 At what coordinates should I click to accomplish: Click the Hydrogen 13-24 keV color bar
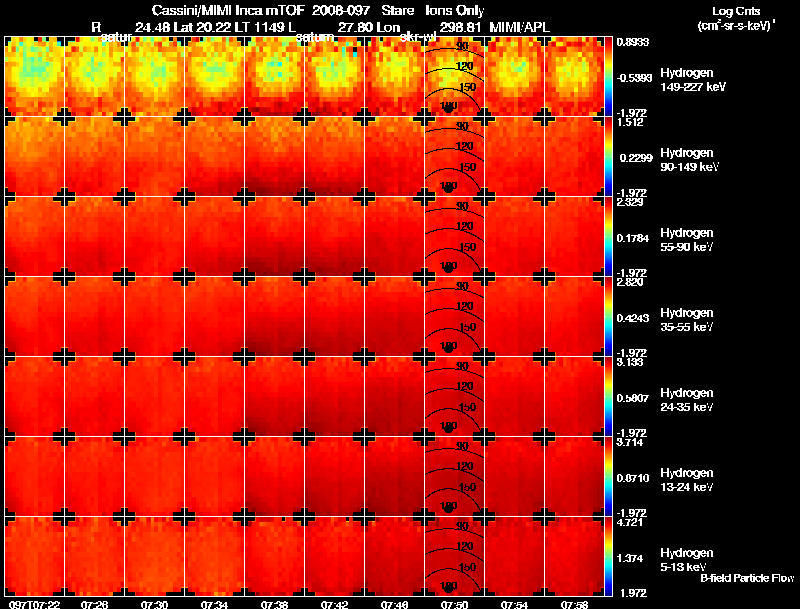point(608,477)
